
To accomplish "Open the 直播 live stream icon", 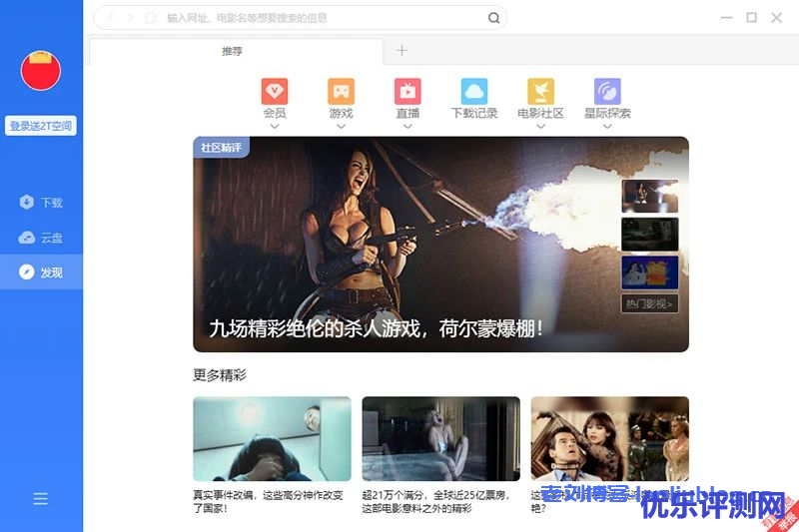I will 407,91.
